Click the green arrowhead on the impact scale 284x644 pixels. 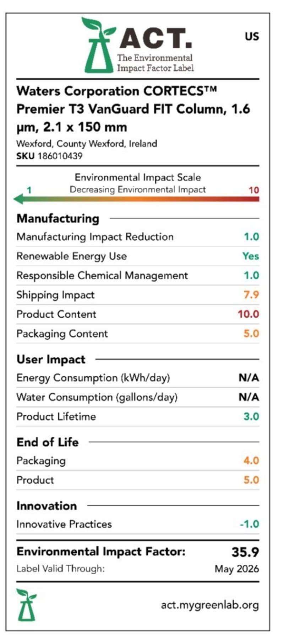tap(19, 199)
